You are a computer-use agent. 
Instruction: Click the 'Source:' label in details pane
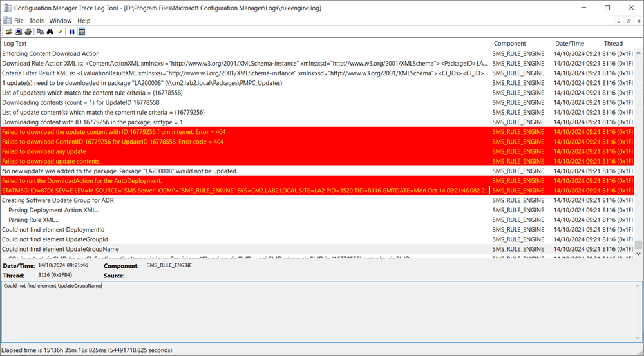coord(114,276)
